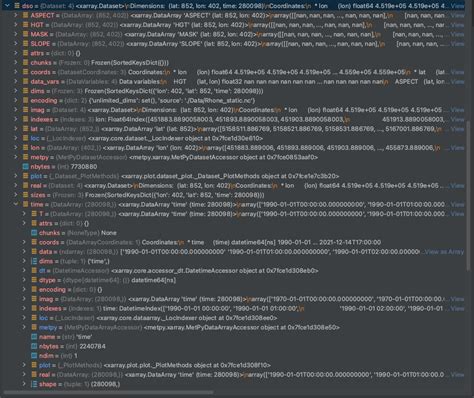Click the ndim int type icon
The width and height of the screenshot is (474, 398).
[34, 356]
